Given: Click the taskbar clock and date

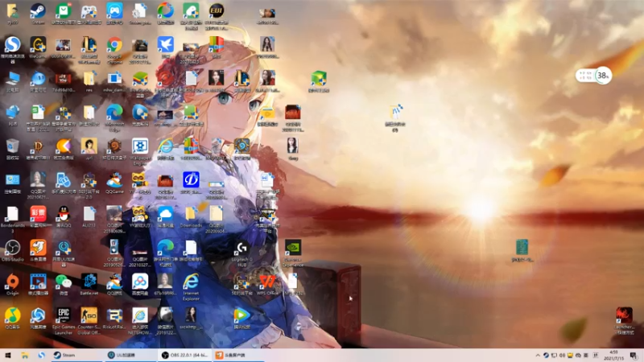Looking at the screenshot, I should click(614, 356).
